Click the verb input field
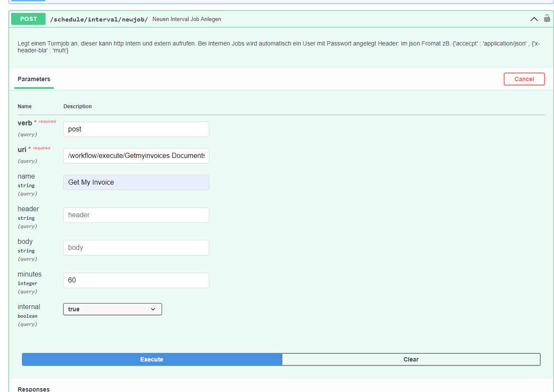The height and width of the screenshot is (392, 554). [136, 129]
